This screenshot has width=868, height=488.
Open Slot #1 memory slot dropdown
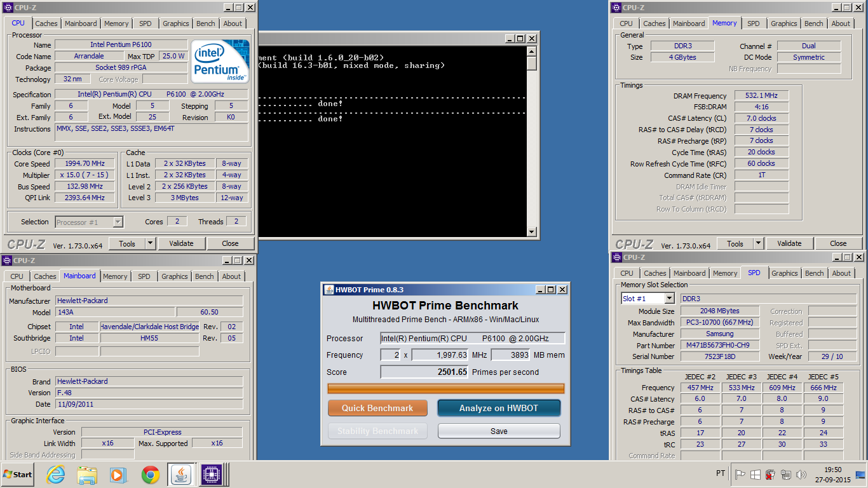tap(669, 299)
